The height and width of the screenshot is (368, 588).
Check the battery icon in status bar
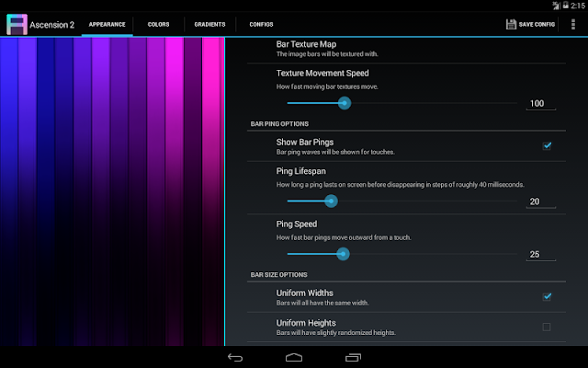pyautogui.click(x=566, y=6)
